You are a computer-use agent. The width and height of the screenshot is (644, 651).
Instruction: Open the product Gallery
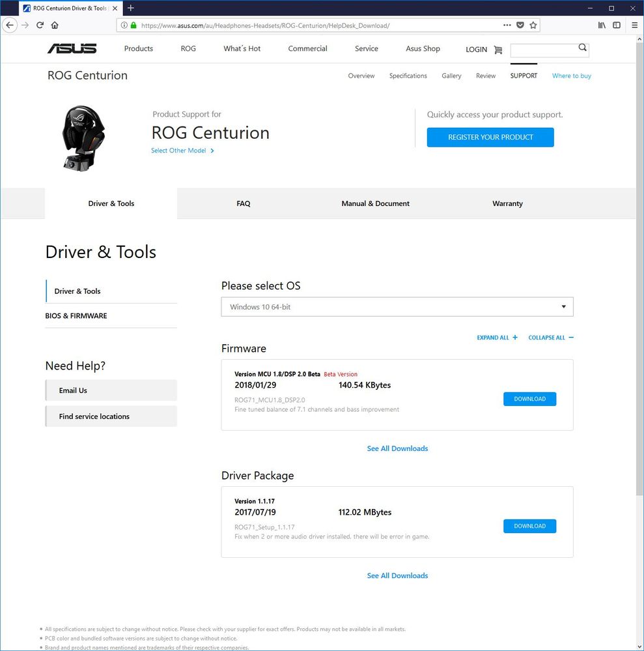(451, 76)
